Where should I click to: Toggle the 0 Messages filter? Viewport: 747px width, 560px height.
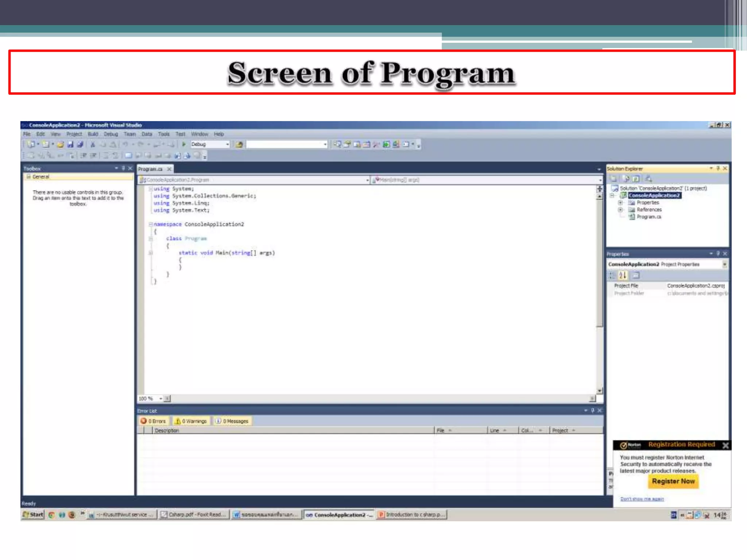point(232,421)
